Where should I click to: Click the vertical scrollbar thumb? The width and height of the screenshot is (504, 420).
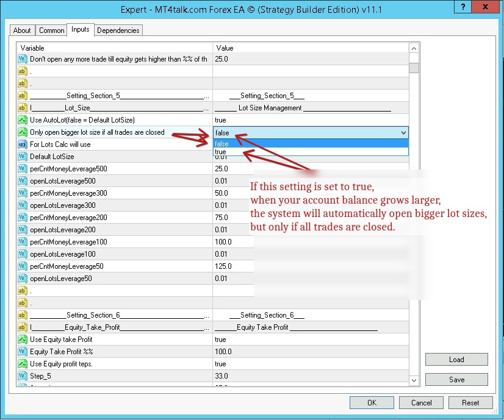click(x=414, y=68)
